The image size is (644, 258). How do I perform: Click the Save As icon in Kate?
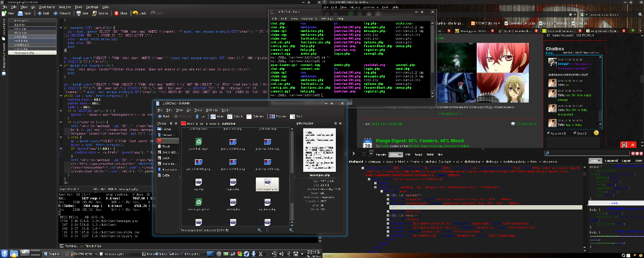(94, 13)
